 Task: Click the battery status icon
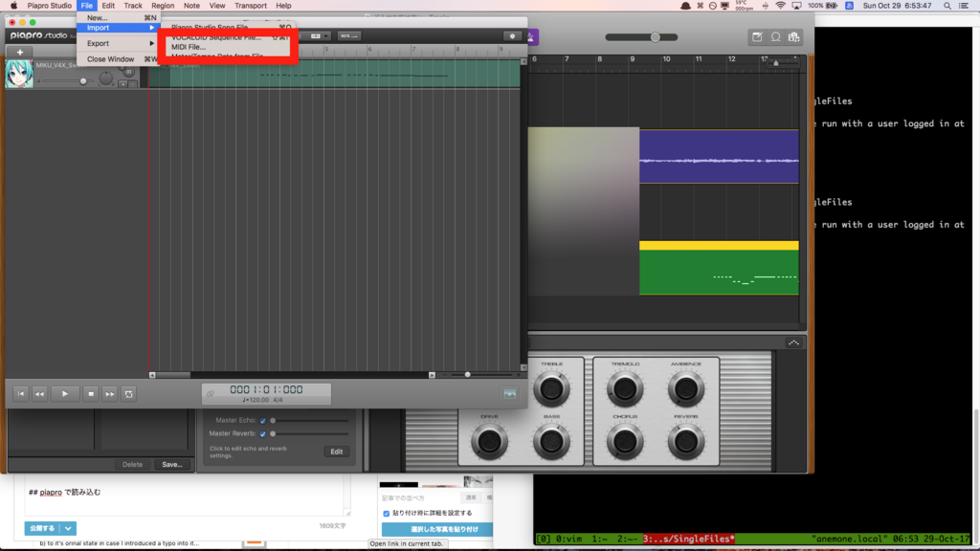tap(832, 6)
